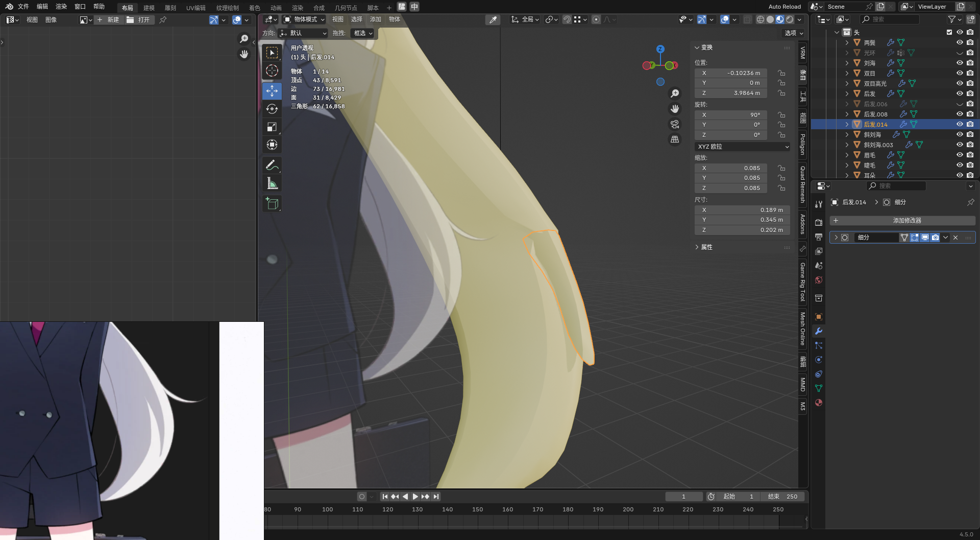Toggle visibility of 后发.014 object
Viewport: 980px width, 540px height.
tap(960, 124)
